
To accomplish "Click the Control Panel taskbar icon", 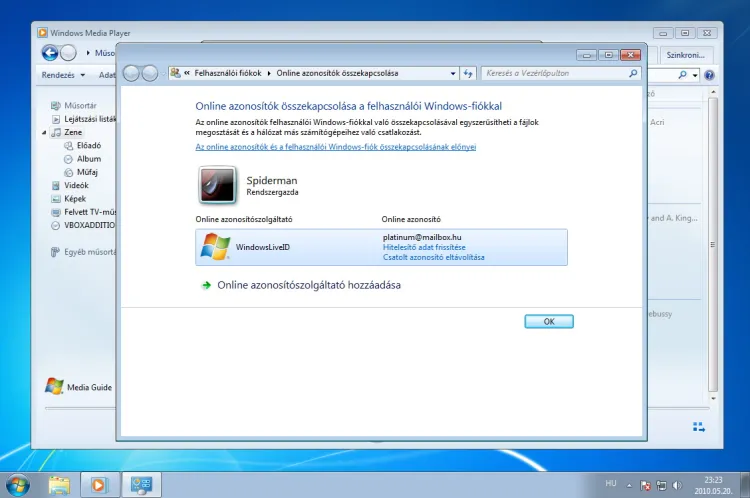I will point(140,485).
